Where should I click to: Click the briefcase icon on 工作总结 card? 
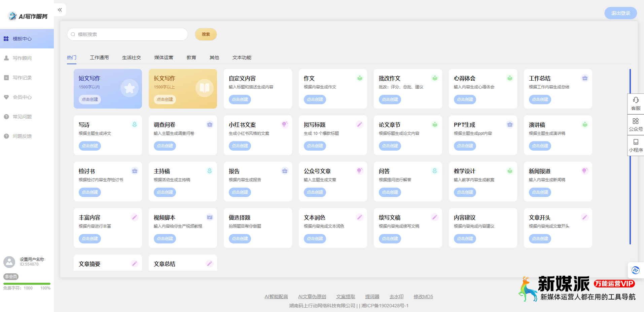click(x=585, y=78)
